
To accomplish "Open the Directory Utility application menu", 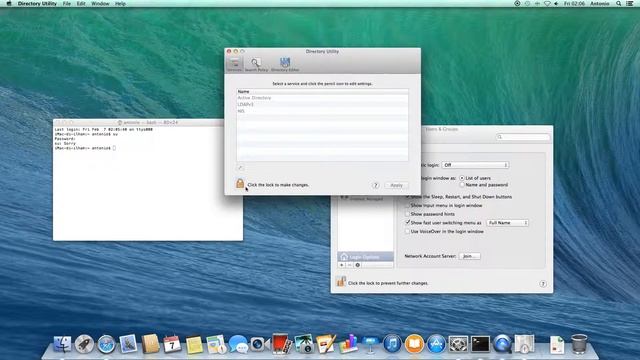I will pyautogui.click(x=37, y=4).
